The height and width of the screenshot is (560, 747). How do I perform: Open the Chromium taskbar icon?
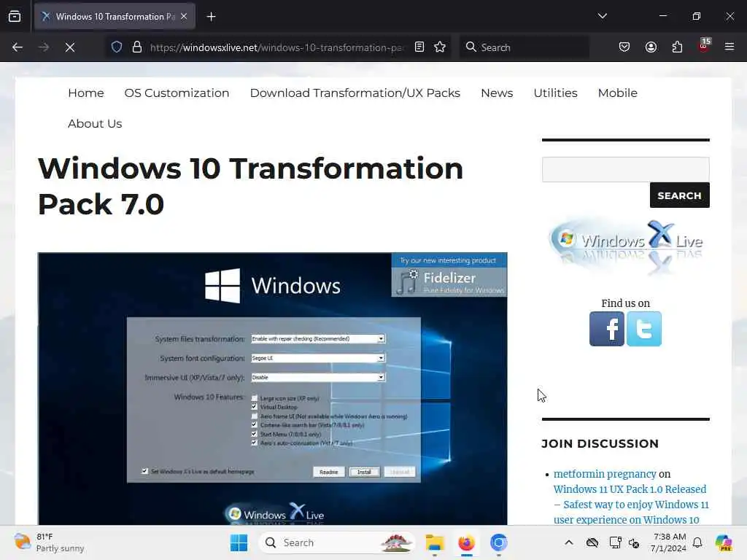(x=499, y=542)
